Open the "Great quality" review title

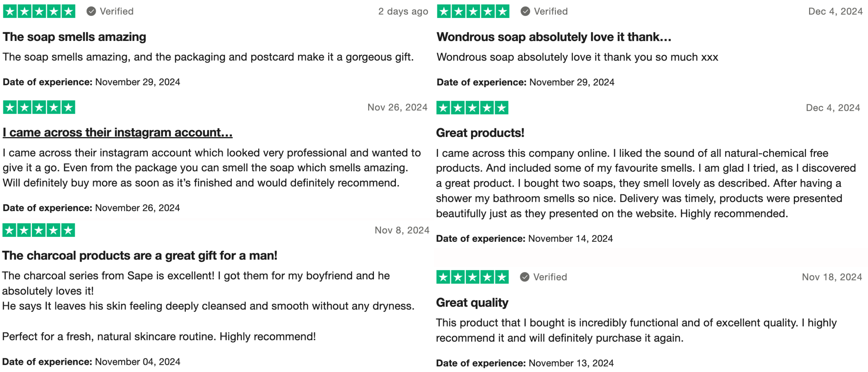click(x=472, y=303)
